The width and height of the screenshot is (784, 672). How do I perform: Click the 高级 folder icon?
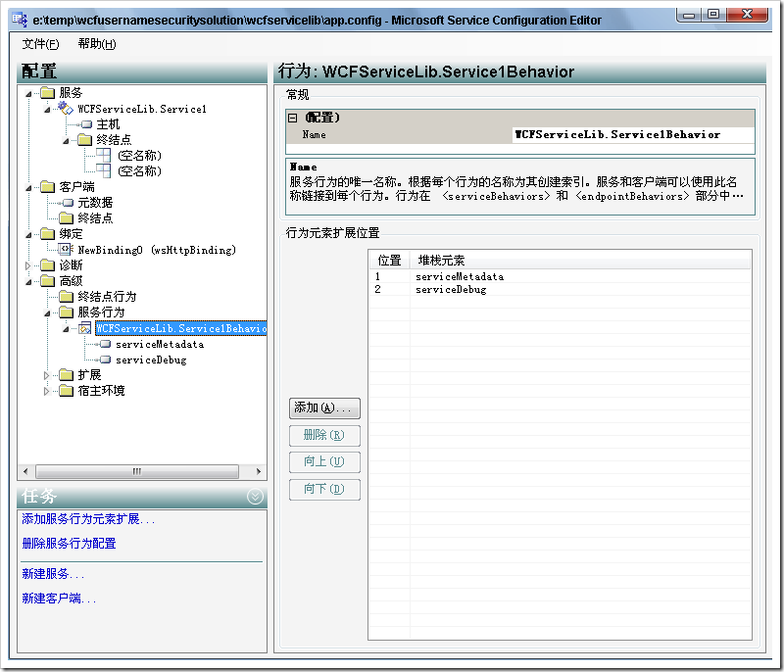click(47, 281)
